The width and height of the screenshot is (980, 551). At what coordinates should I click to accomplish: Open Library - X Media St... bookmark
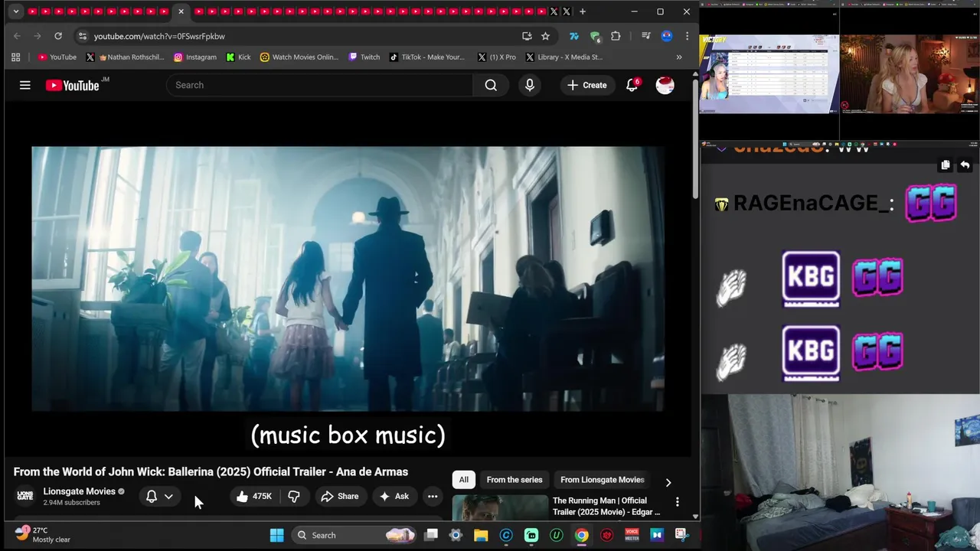(564, 57)
